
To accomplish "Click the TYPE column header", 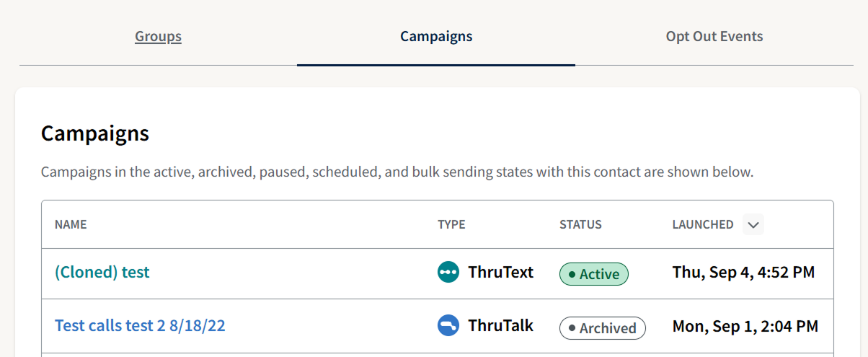I will [x=451, y=224].
